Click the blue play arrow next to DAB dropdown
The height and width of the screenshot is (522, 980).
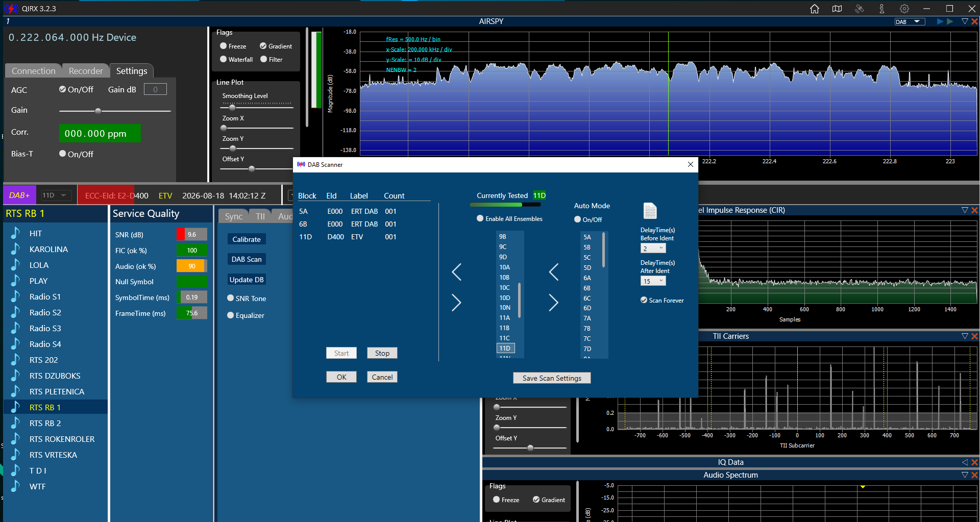940,21
